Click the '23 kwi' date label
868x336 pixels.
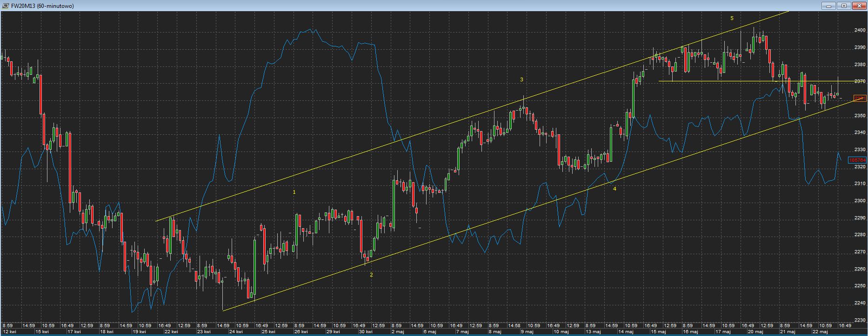tap(204, 332)
